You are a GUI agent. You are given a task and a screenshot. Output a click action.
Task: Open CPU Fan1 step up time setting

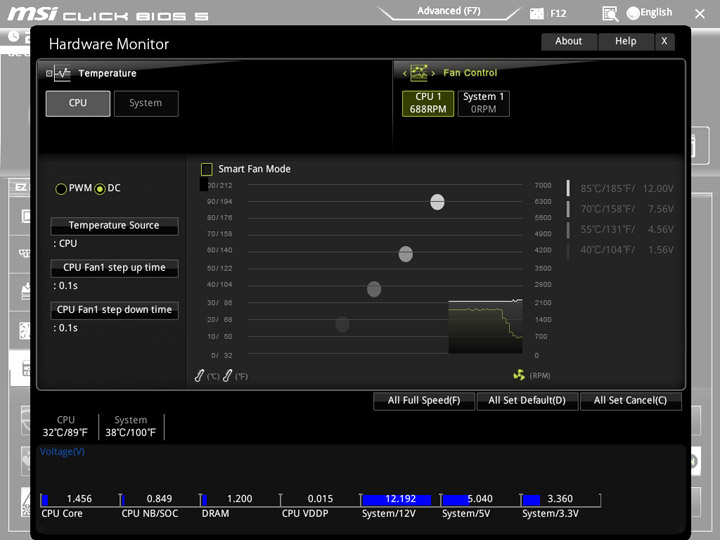click(x=114, y=268)
